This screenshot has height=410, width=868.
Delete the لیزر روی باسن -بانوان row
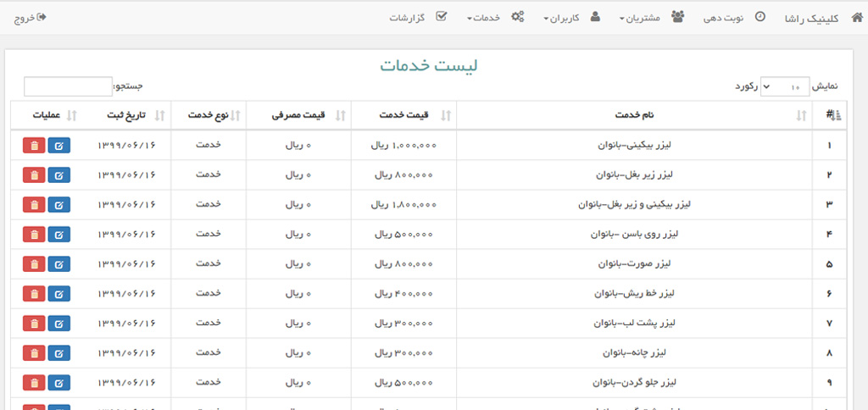pyautogui.click(x=34, y=235)
